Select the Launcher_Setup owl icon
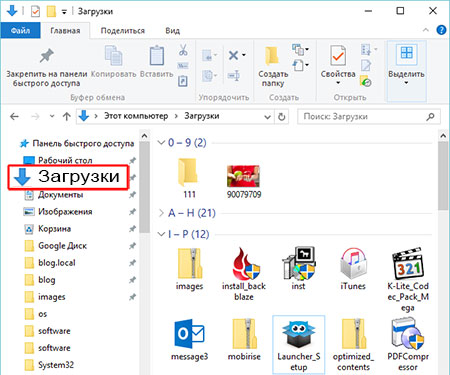This screenshot has height=375, width=450. coord(298,334)
